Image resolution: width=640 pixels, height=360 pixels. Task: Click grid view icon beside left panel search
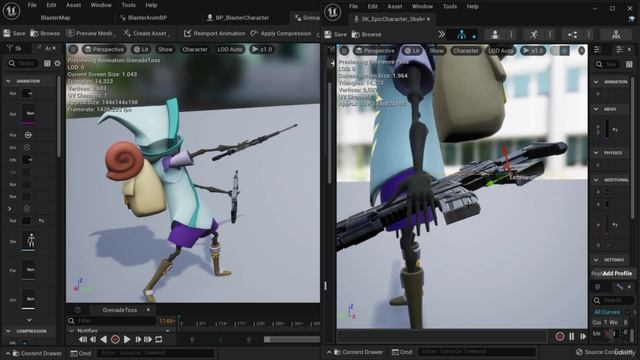click(47, 63)
